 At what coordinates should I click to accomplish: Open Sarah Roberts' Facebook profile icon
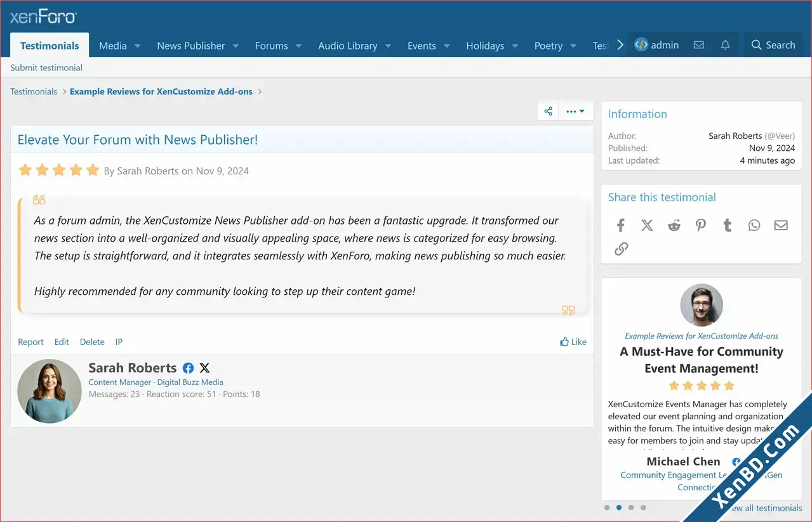[x=188, y=368]
